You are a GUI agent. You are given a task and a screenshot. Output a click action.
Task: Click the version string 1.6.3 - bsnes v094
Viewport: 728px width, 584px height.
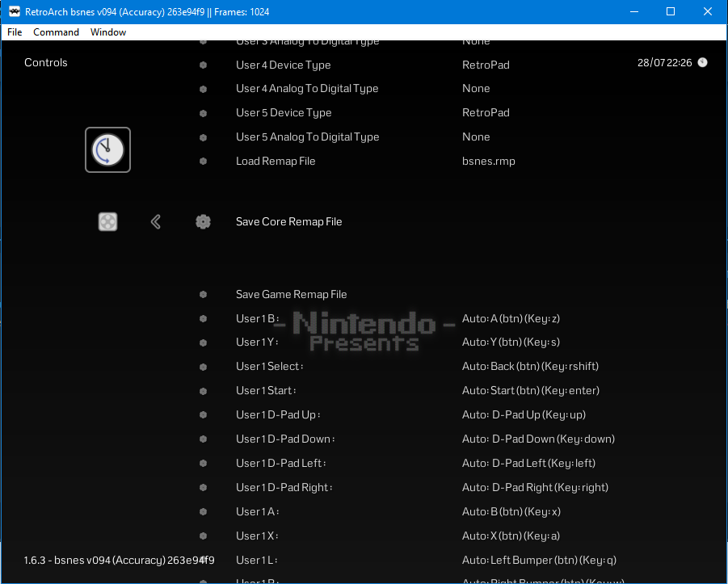pos(119,561)
